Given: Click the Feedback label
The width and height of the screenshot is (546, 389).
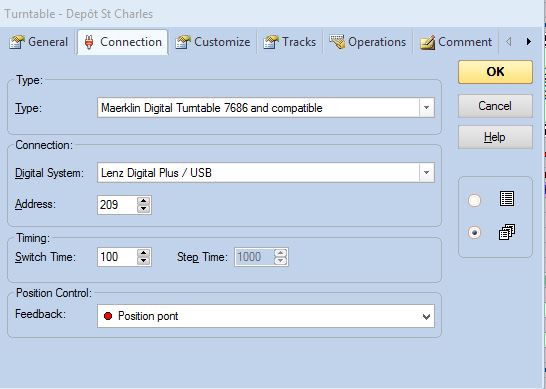Looking at the screenshot, I should click(x=40, y=314).
